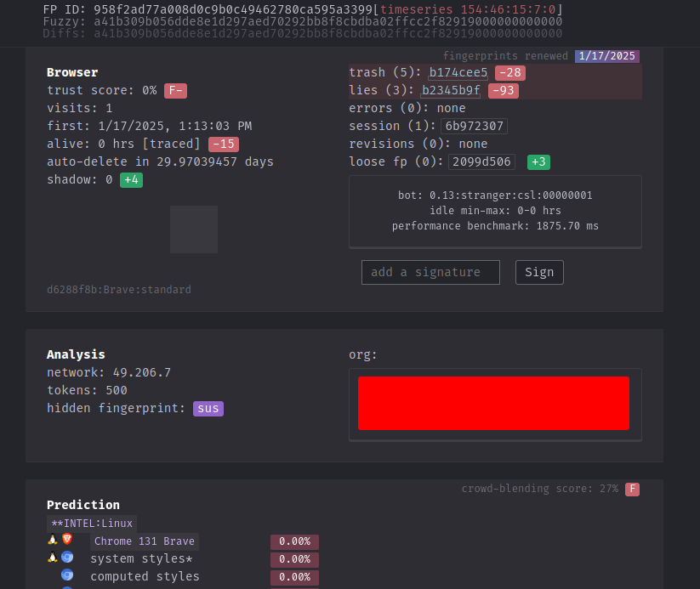Image resolution: width=700 pixels, height=589 pixels.
Task: Open the b174cee5 trash hash link
Action: (458, 72)
